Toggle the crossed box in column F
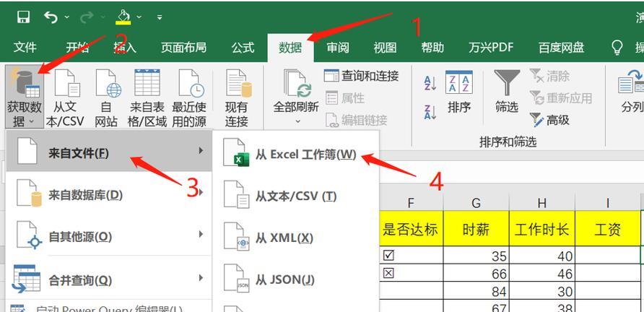This screenshot has width=644, height=312. pyautogui.click(x=388, y=272)
